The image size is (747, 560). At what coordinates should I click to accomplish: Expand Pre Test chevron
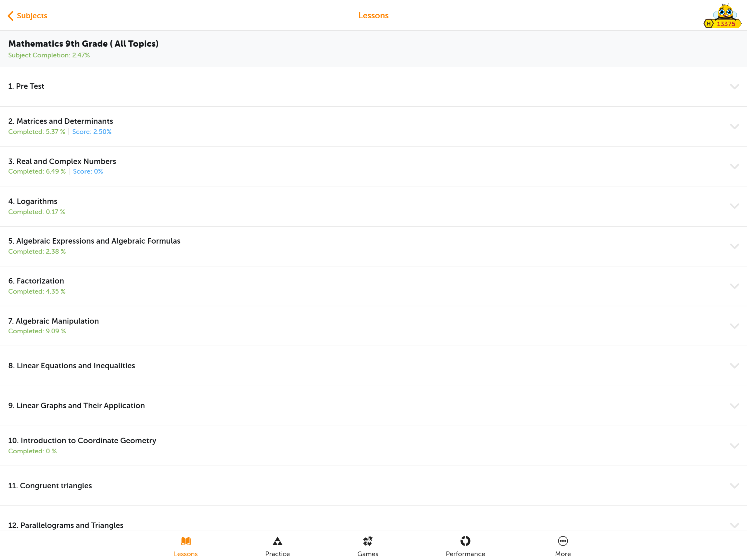pos(734,86)
